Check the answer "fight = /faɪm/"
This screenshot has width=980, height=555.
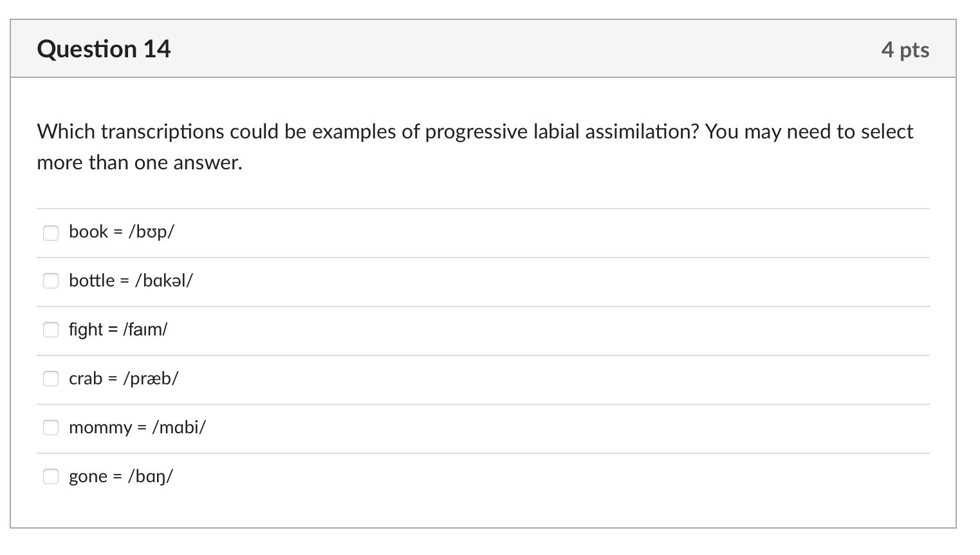pyautogui.click(x=50, y=330)
